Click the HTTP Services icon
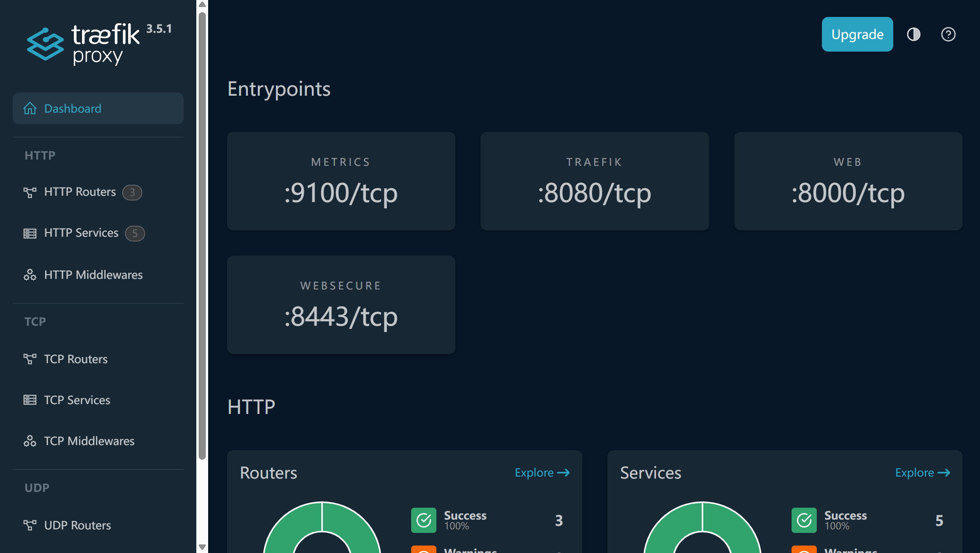980x553 pixels. tap(30, 233)
